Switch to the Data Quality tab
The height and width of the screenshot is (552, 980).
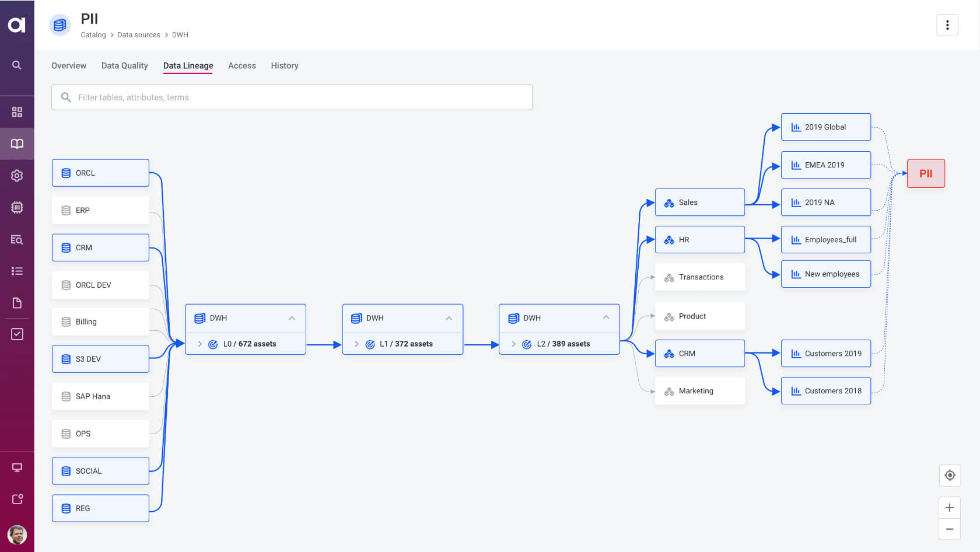[x=124, y=66]
